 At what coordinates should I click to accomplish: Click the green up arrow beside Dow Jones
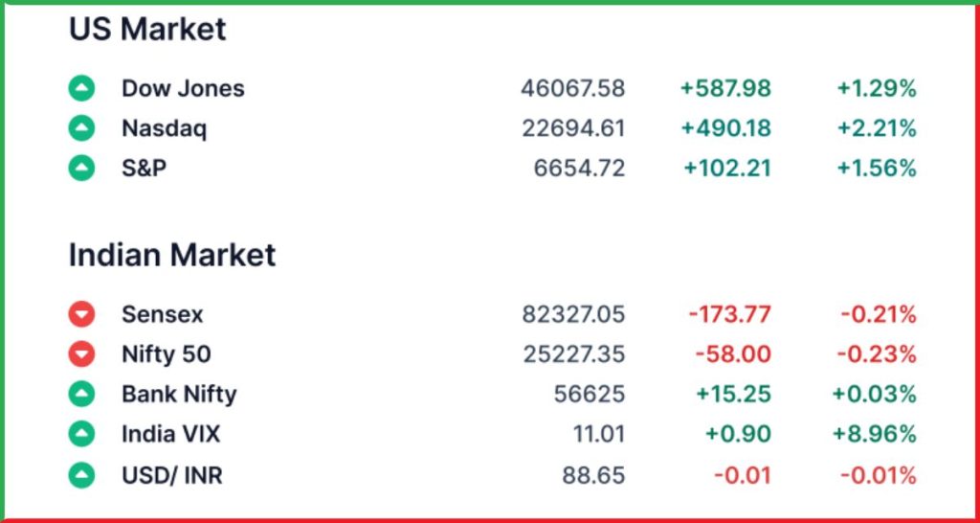[x=81, y=88]
